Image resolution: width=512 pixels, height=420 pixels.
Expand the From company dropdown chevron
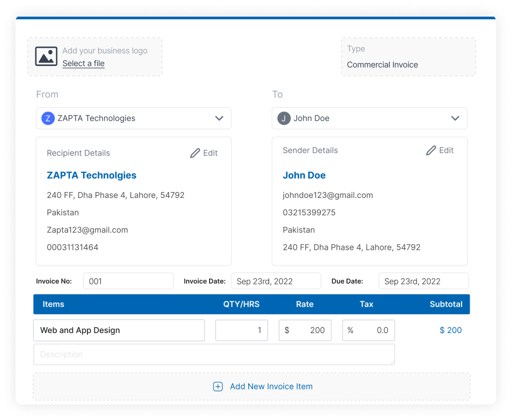219,119
